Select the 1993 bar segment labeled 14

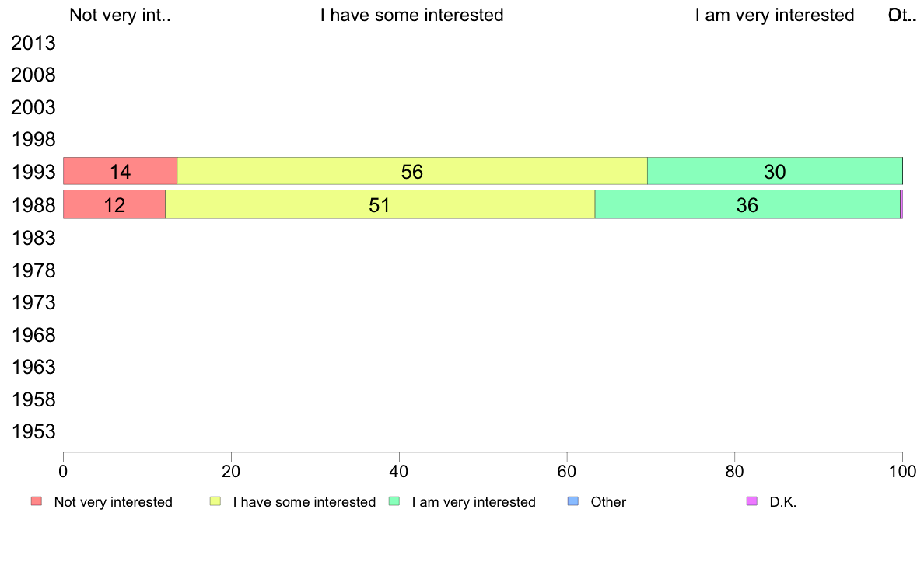coord(121,171)
